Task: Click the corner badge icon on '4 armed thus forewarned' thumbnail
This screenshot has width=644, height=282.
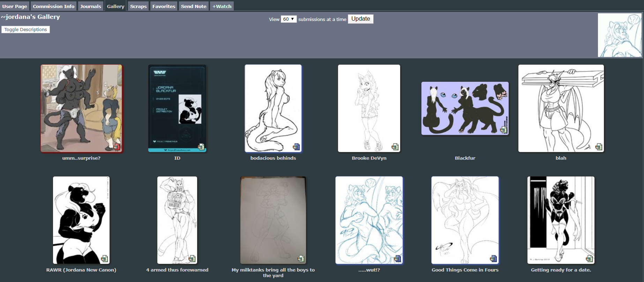Action: pos(192,259)
